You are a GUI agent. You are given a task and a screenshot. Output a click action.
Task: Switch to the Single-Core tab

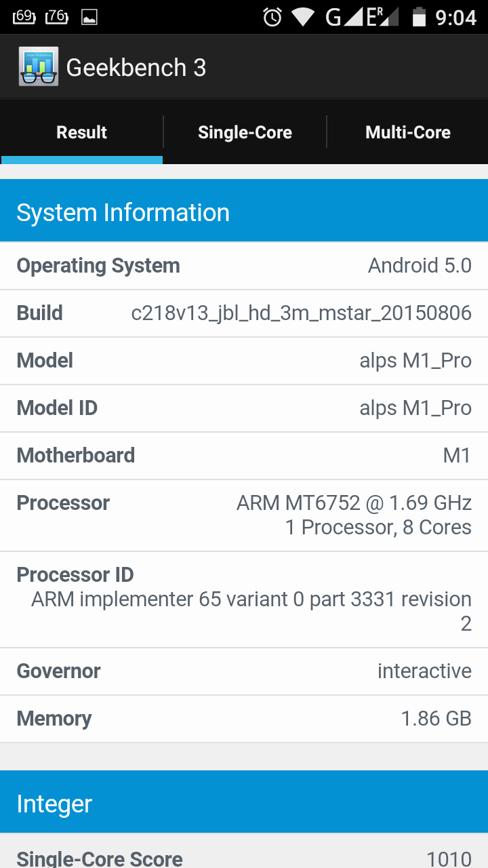tap(245, 132)
